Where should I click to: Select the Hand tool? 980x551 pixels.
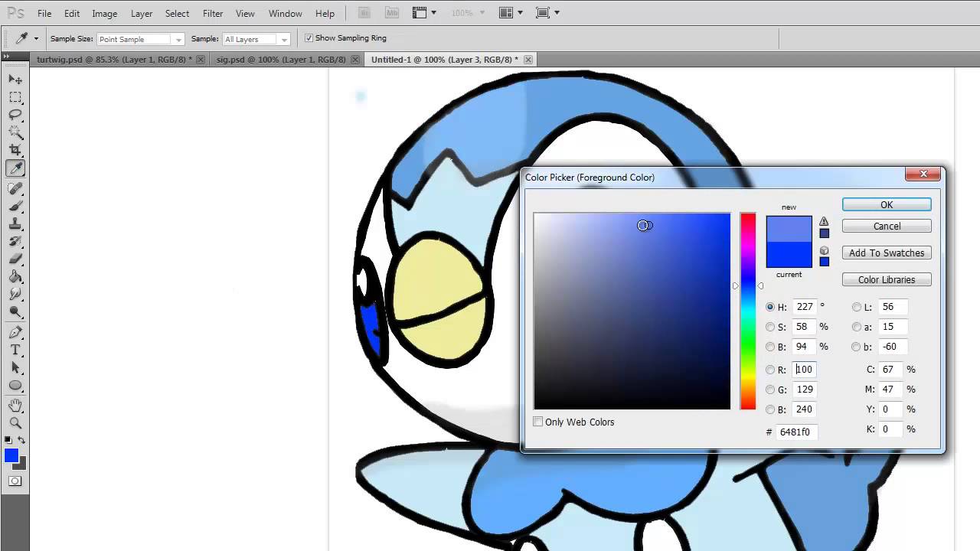tap(15, 405)
